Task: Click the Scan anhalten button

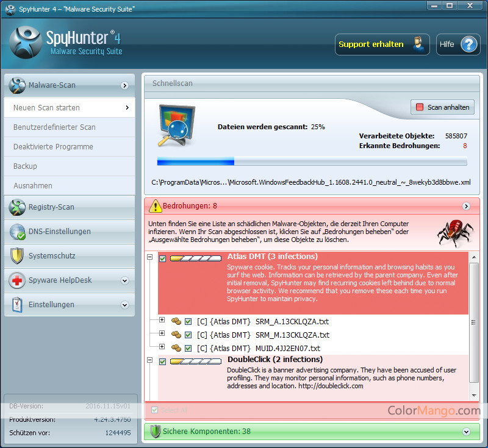Action: point(442,107)
